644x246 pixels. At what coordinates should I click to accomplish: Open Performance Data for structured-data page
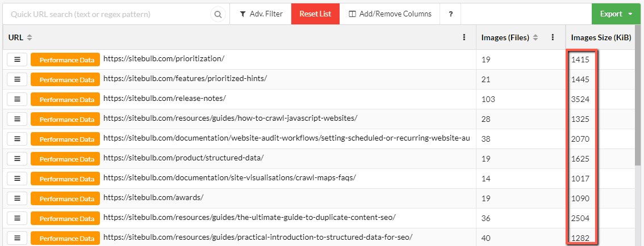(x=65, y=159)
